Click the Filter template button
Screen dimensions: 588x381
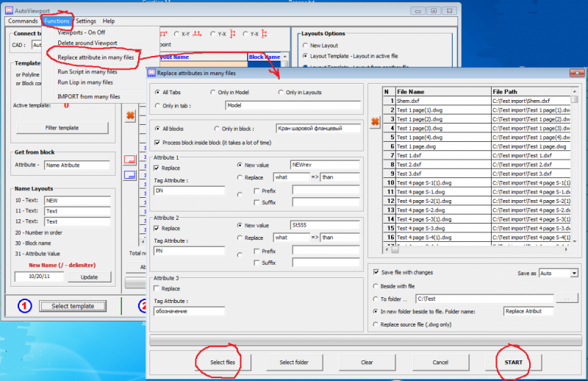click(62, 127)
